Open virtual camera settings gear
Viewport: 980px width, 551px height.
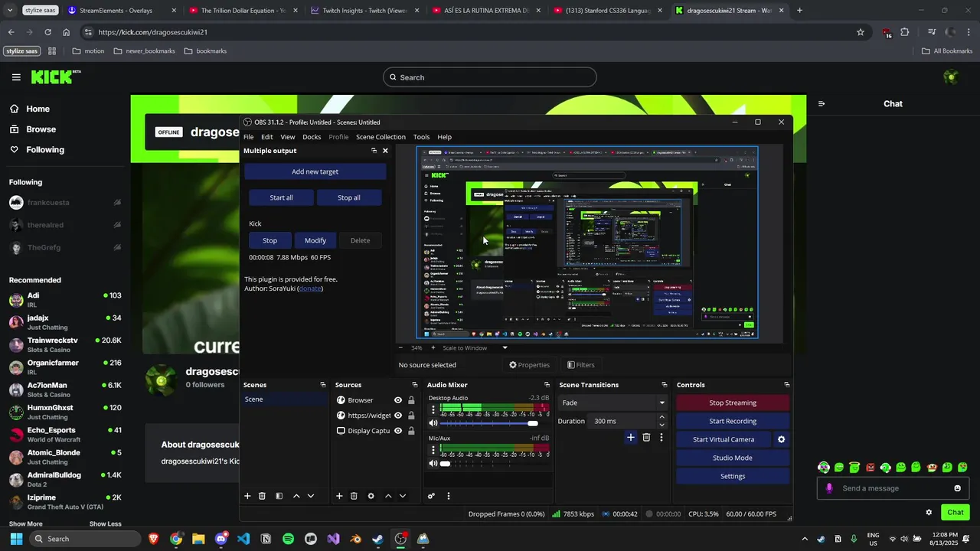coord(782,439)
